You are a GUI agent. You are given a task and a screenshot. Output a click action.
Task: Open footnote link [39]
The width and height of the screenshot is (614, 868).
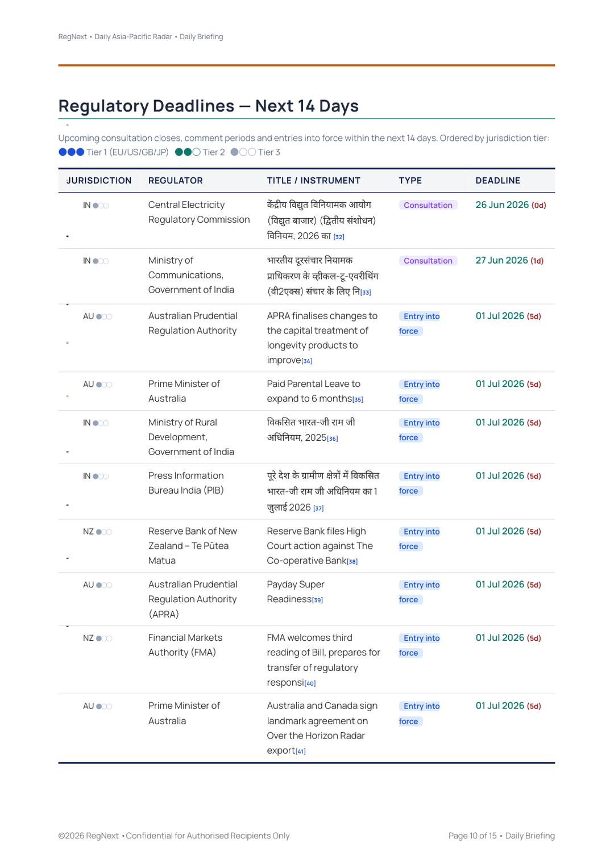pyautogui.click(x=317, y=600)
